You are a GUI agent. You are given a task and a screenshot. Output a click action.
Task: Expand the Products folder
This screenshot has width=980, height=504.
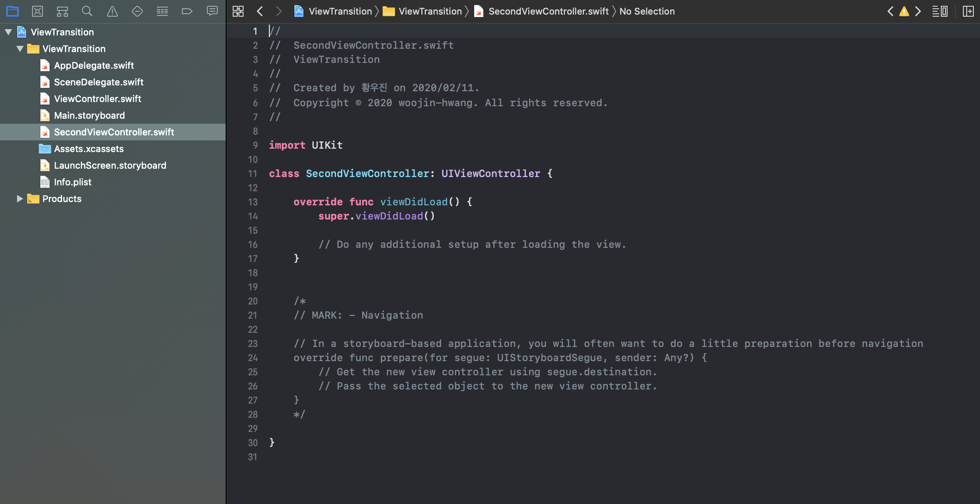(x=20, y=199)
